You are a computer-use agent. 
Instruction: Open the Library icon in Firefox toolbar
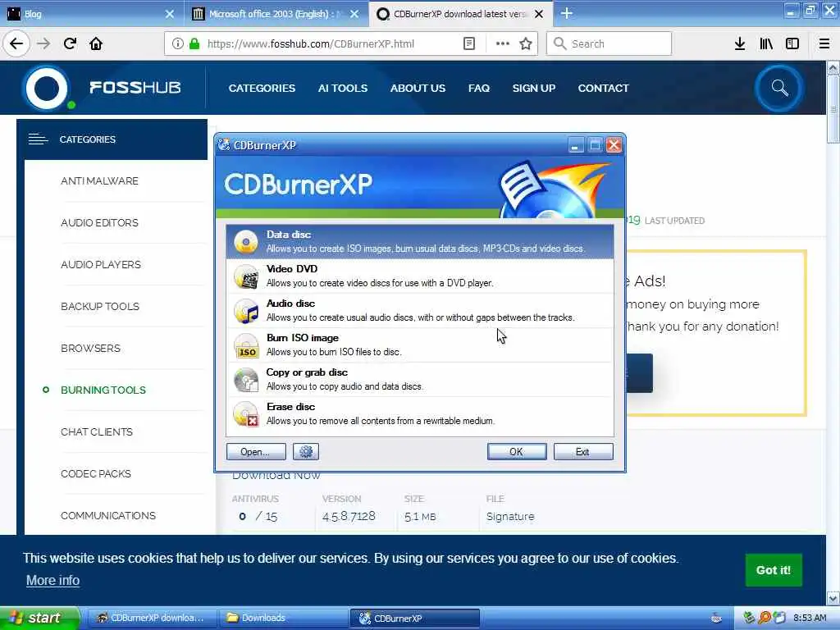click(766, 43)
